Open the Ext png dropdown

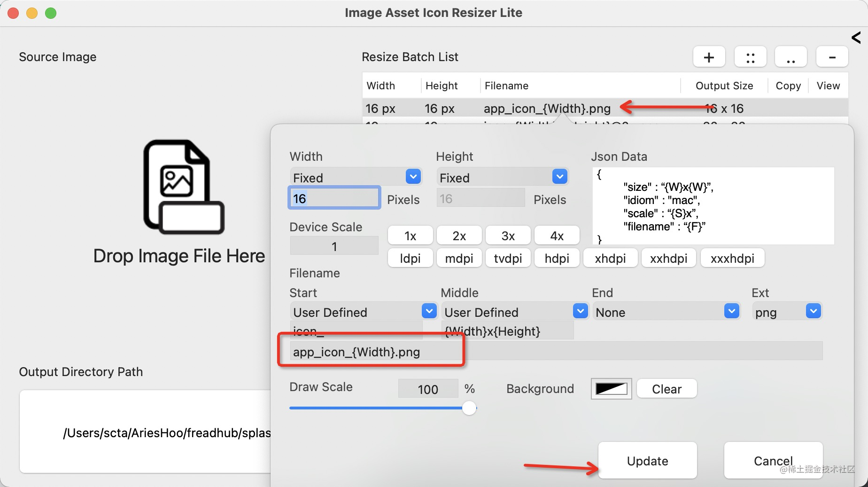coord(787,312)
